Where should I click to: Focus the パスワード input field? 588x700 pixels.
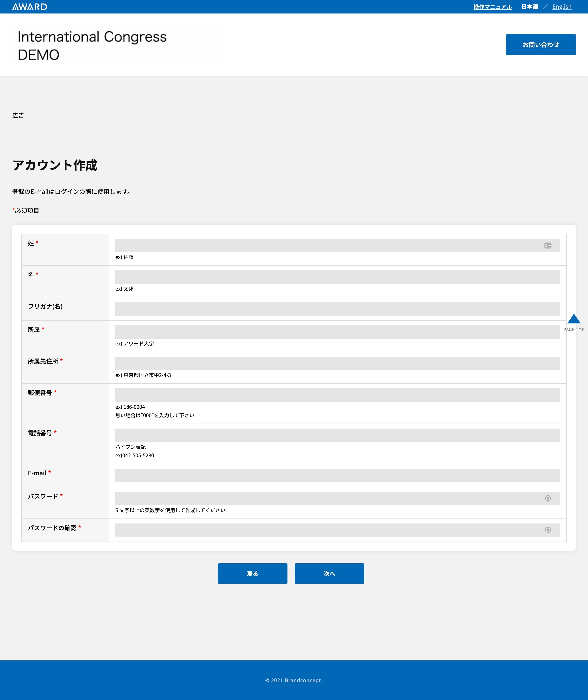[337, 498]
